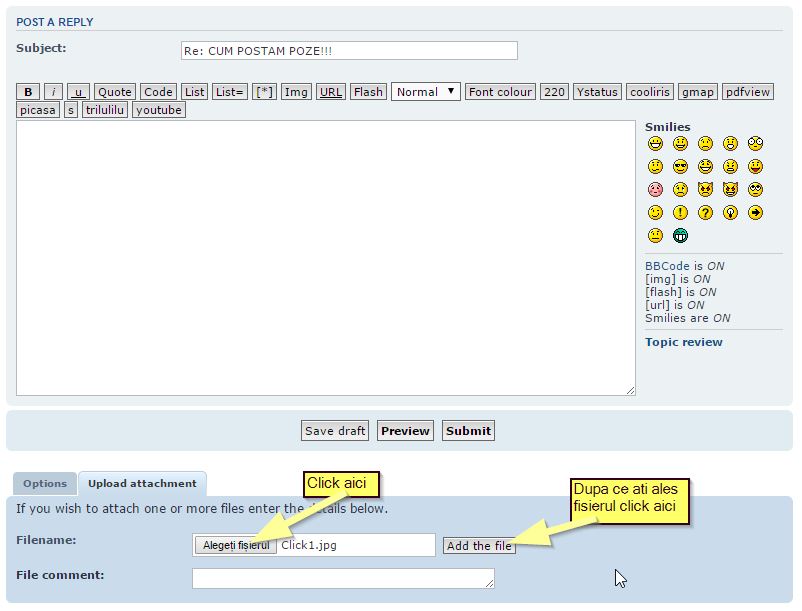Toggle underline formatting with u button
Screen dimensions: 802x611
click(x=78, y=92)
